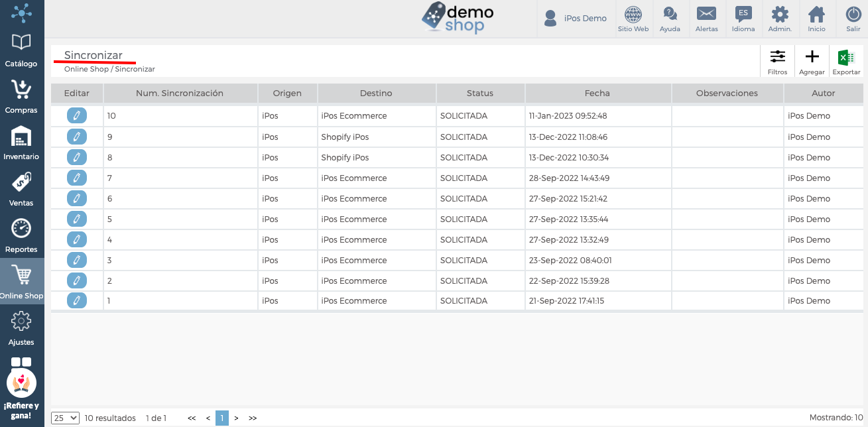Open the Reportes gauge section
The width and height of the screenshot is (868, 427).
pos(21,235)
